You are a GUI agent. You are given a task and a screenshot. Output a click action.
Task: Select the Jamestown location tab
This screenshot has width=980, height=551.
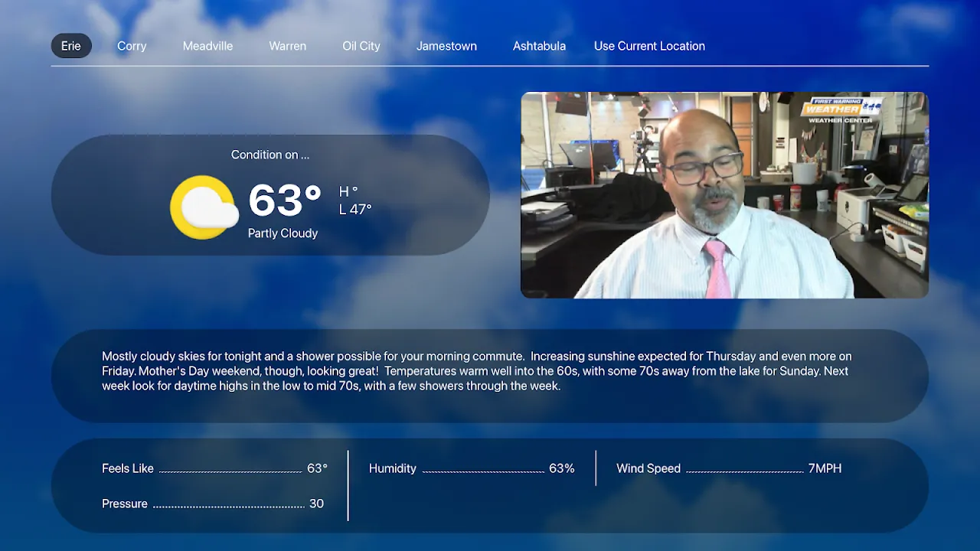pos(446,46)
